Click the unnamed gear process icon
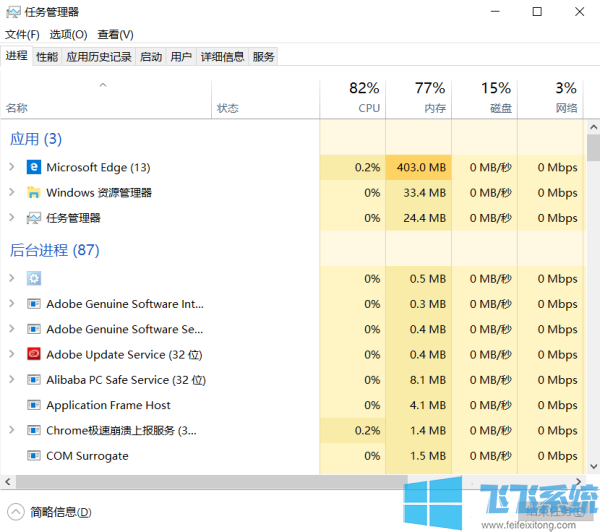The width and height of the screenshot is (600, 532). 34,278
